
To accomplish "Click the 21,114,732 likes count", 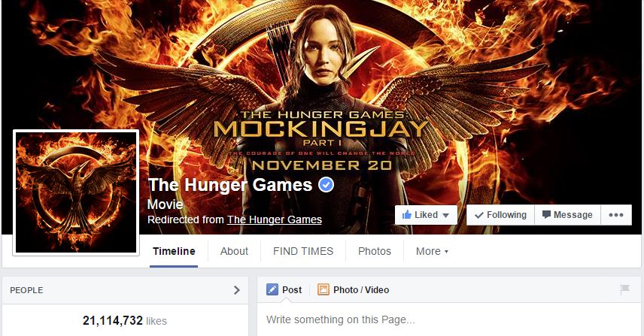I will pos(124,320).
